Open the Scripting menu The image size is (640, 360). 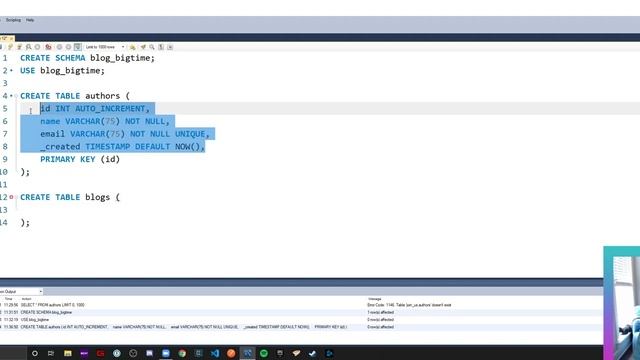click(13, 20)
